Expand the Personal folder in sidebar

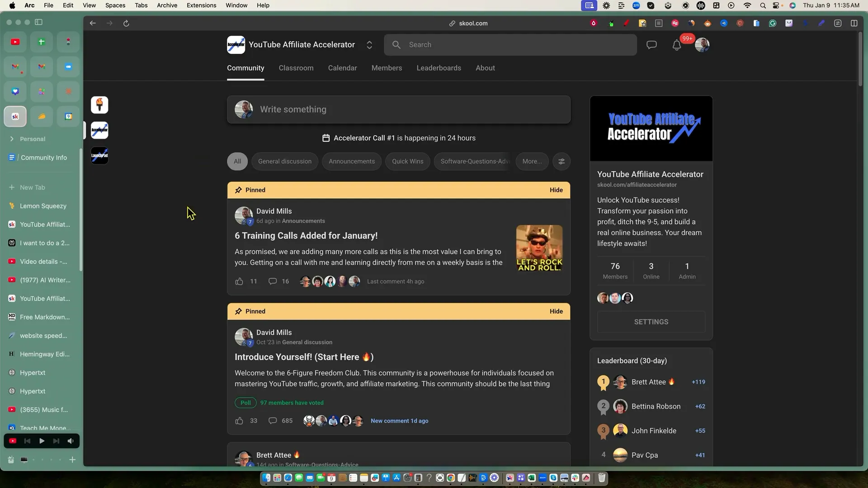point(12,139)
